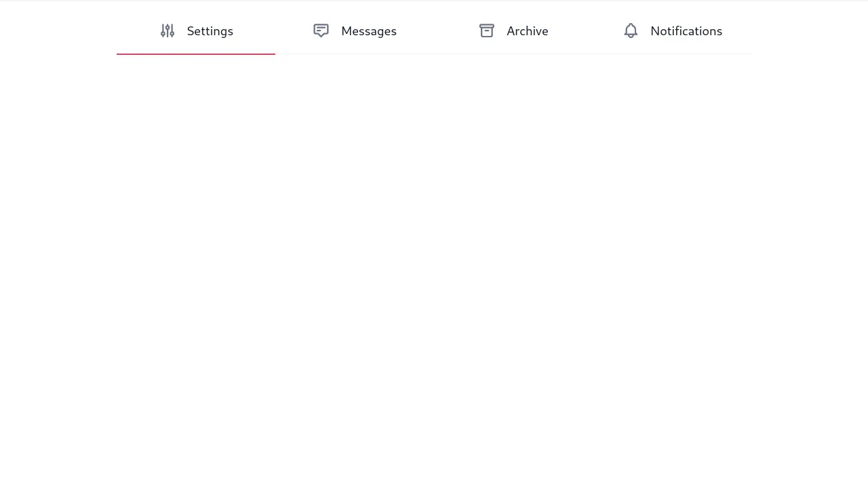Click the archive box icon
Viewport: 868px width, 488px height.
click(x=487, y=30)
